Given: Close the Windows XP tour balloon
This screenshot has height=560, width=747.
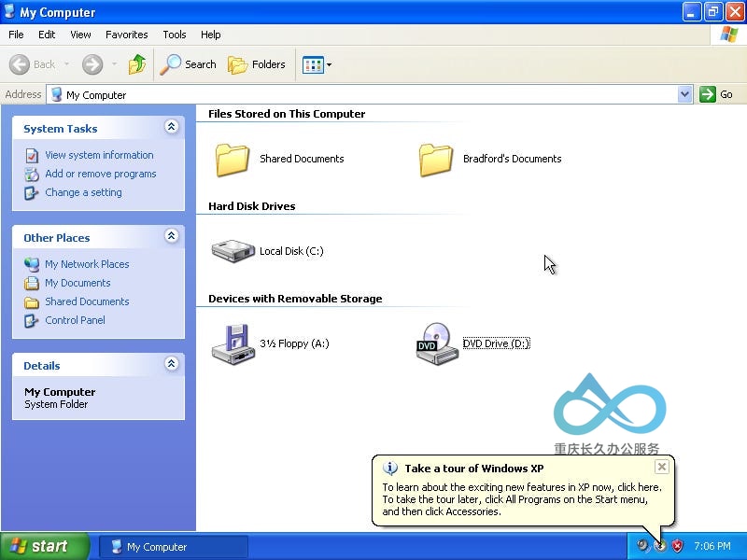Looking at the screenshot, I should tap(662, 467).
